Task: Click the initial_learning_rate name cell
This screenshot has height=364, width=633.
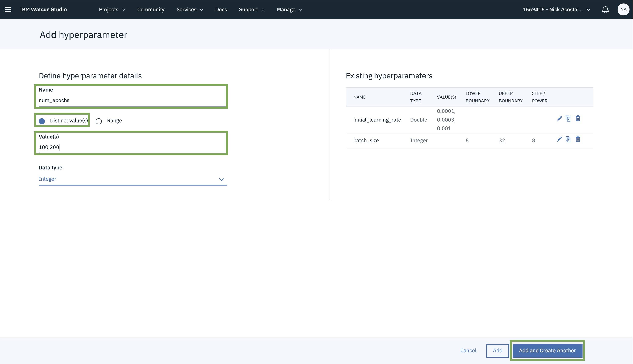Action: coord(377,120)
